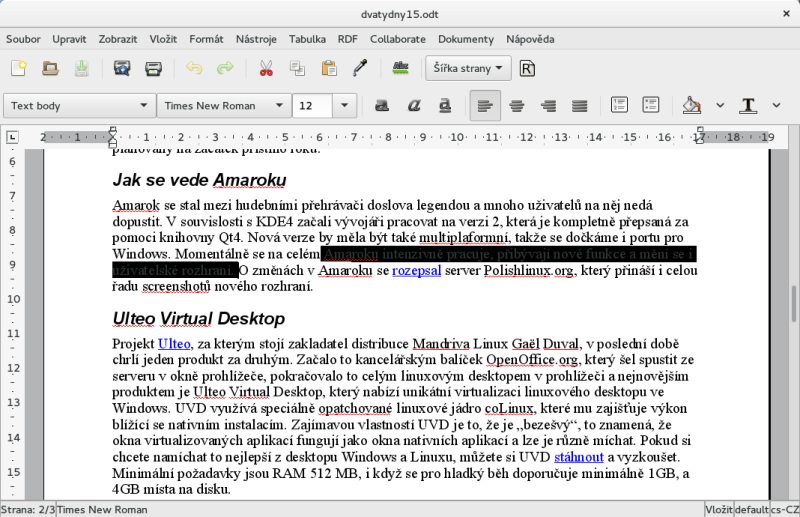
Task: Expand the Times New Roman font list
Action: pyautogui.click(x=277, y=105)
